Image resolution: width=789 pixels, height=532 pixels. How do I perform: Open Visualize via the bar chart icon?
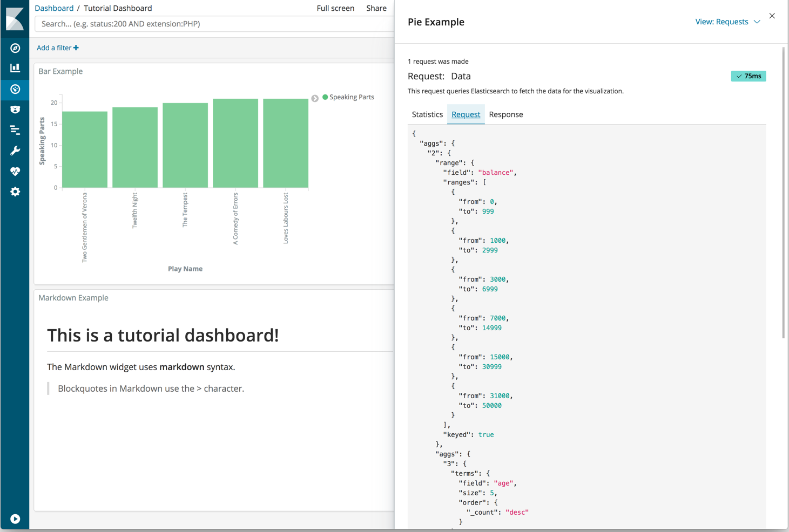[x=15, y=68]
